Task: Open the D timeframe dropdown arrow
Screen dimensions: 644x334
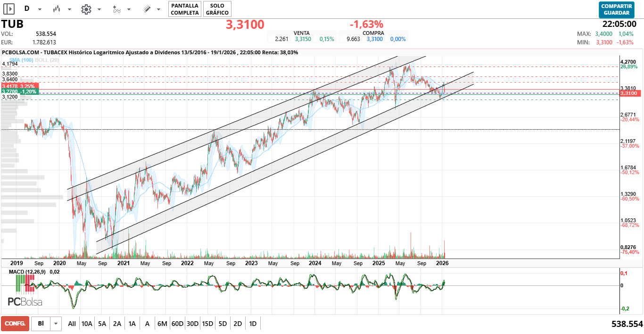Action: (x=40, y=9)
